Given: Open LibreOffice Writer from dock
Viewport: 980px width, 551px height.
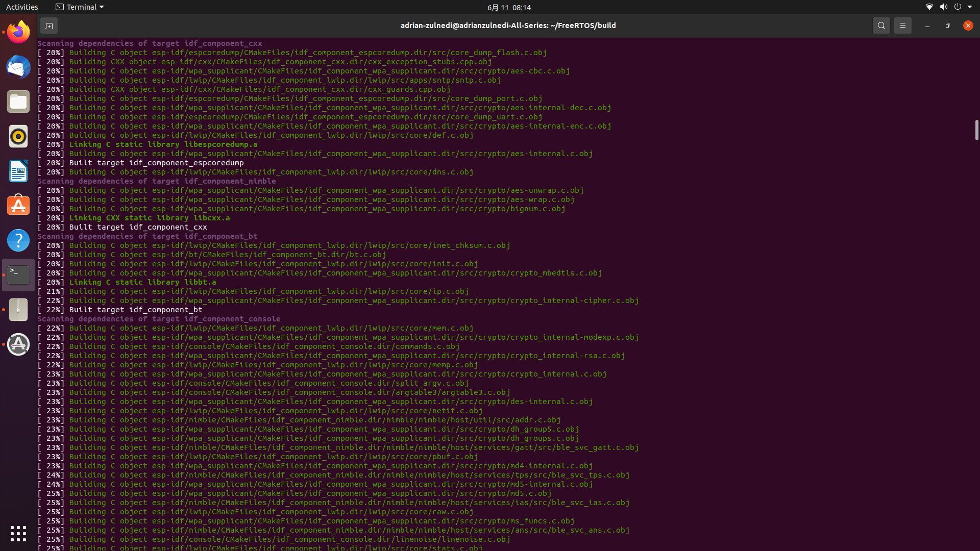Looking at the screenshot, I should click(x=18, y=171).
